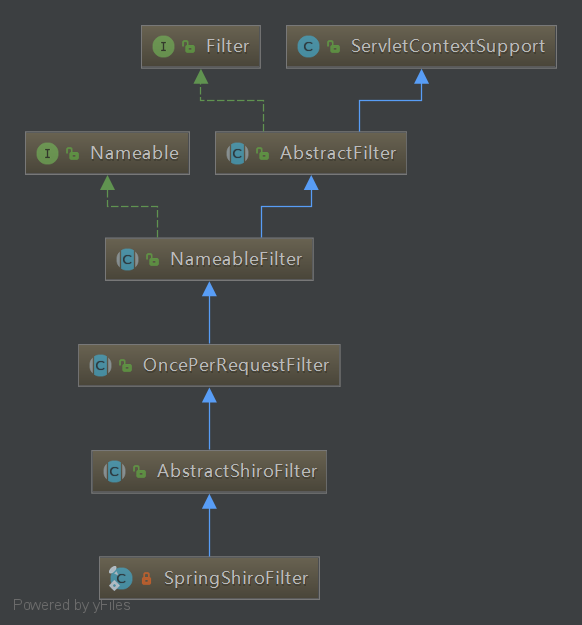Select the Filter interface label

point(228,46)
